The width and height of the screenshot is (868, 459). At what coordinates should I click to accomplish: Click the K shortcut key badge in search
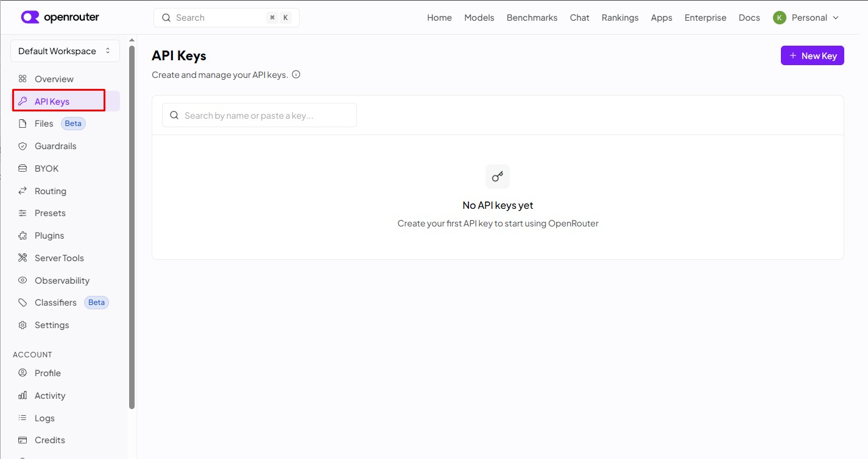pyautogui.click(x=286, y=18)
